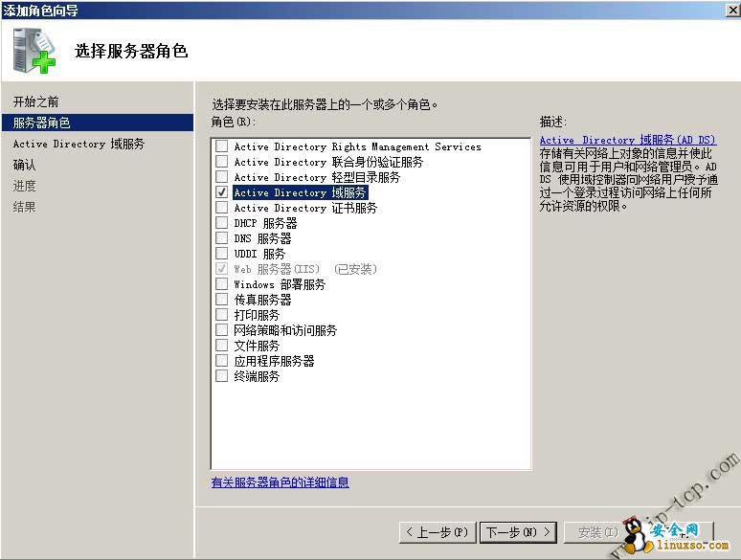
Task: Click the server add-role wizard icon
Action: [x=34, y=51]
